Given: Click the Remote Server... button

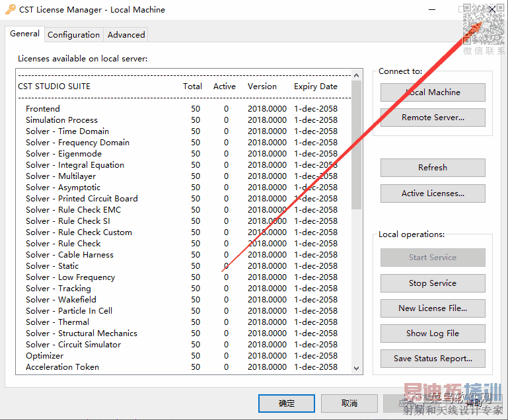Looking at the screenshot, I should click(433, 118).
